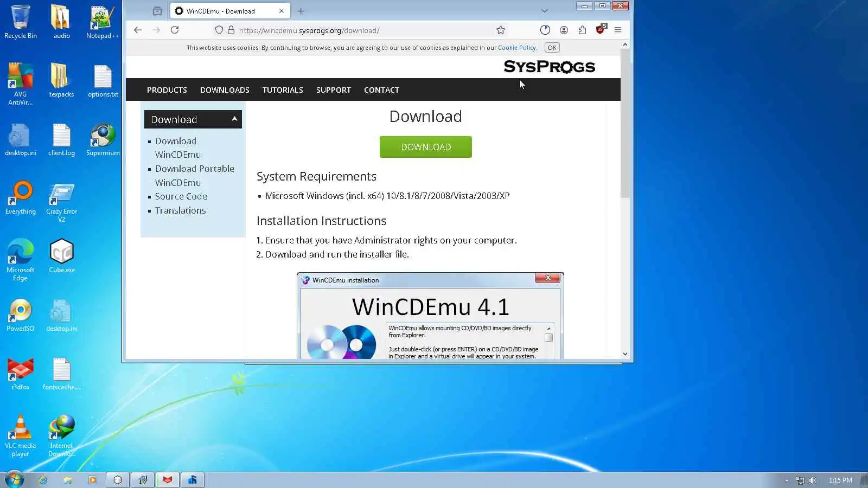Select the options.txt file icon

[103, 81]
